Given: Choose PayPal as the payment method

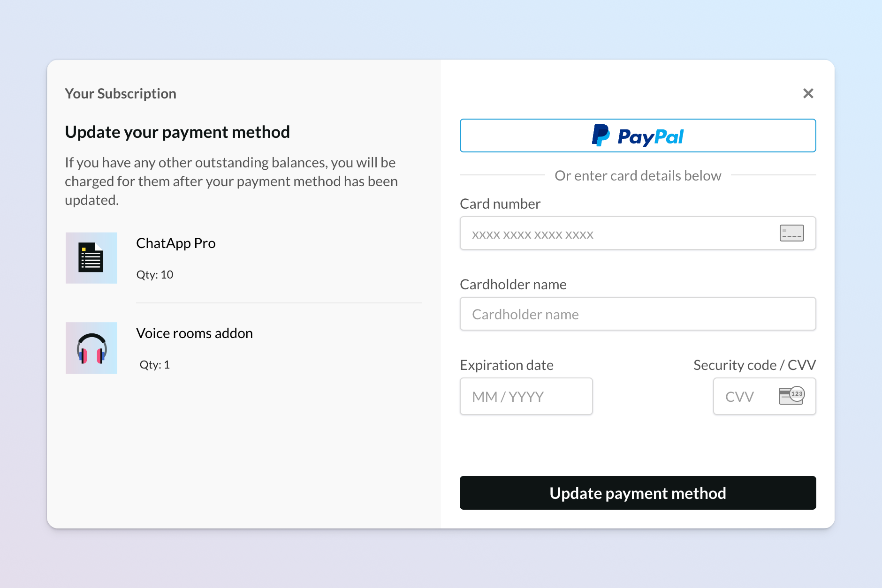Looking at the screenshot, I should (x=638, y=136).
